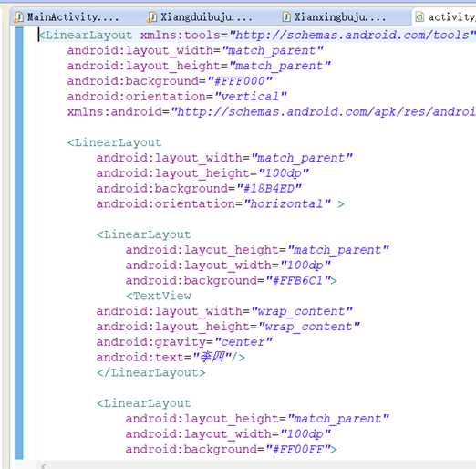Open the Xiangduibuju editor tab
The image size is (476, 469).
[x=201, y=17]
